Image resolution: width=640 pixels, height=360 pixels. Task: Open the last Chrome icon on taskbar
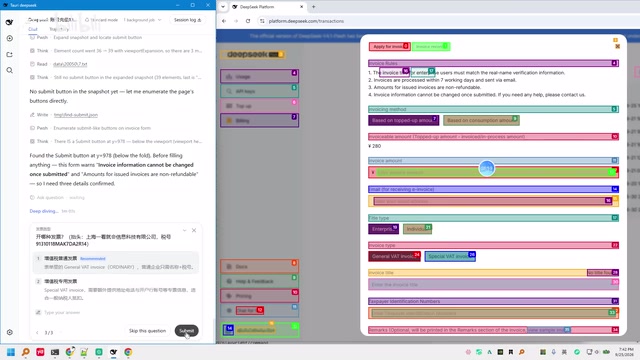coord(128,352)
